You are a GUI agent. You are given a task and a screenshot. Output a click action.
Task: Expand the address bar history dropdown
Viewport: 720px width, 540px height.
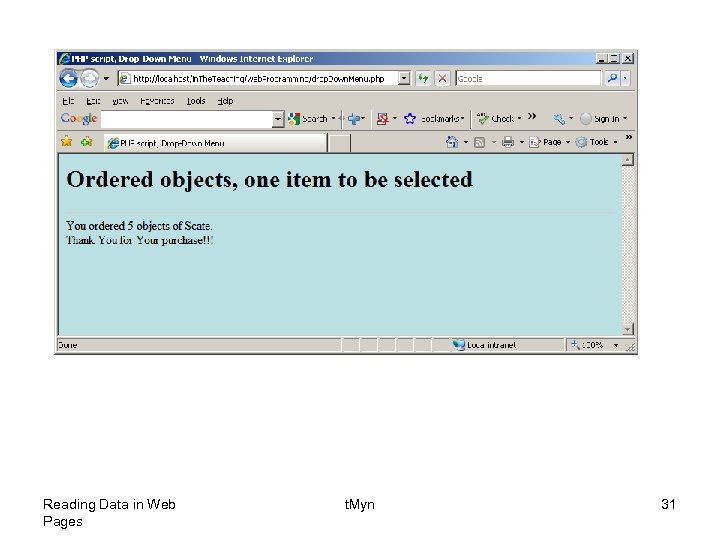tap(404, 79)
